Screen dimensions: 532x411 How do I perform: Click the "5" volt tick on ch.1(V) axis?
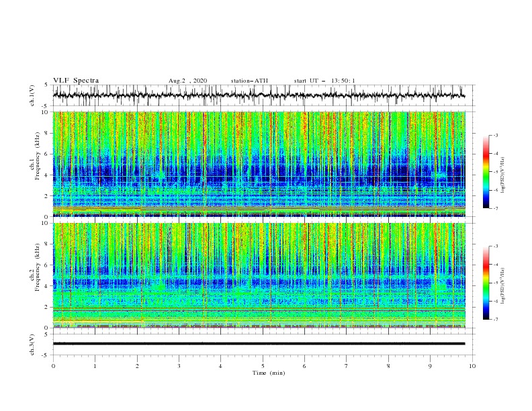(46, 85)
